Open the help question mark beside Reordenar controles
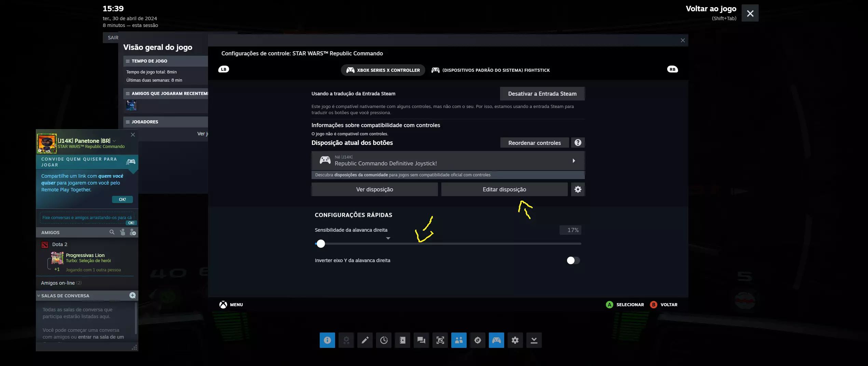 coord(578,143)
